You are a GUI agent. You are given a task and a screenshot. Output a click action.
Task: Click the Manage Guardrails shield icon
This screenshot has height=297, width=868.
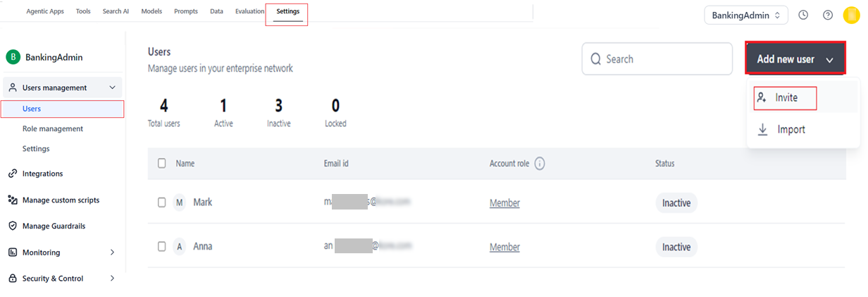click(13, 226)
